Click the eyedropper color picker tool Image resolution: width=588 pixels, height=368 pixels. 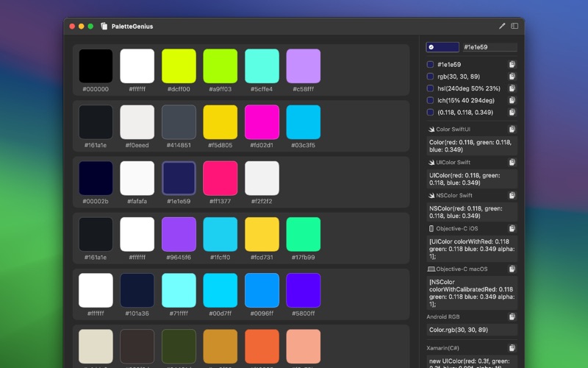tap(503, 26)
